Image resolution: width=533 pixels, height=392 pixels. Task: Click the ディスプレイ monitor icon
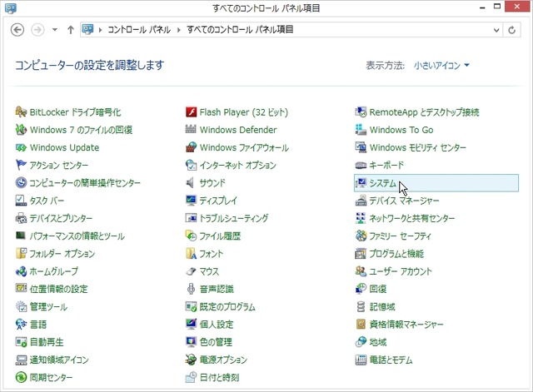[x=191, y=201]
